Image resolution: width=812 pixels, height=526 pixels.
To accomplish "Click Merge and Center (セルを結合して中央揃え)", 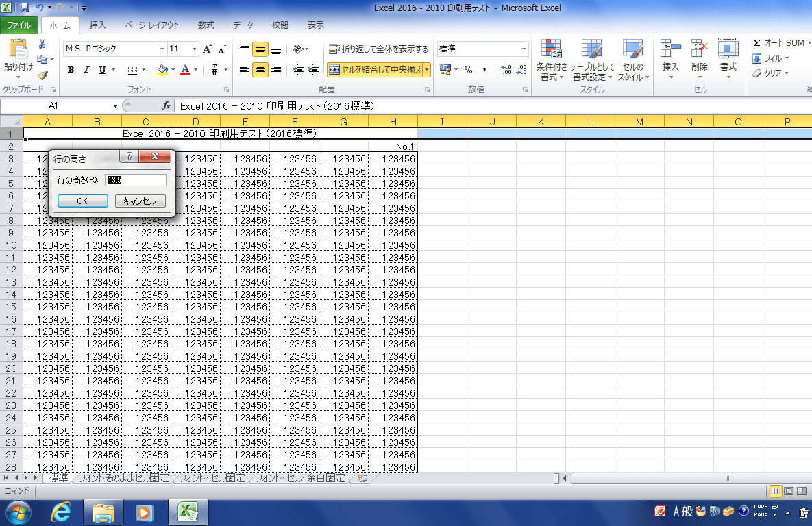I will tap(376, 69).
